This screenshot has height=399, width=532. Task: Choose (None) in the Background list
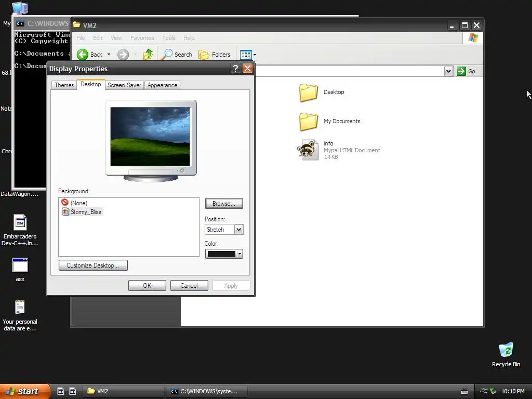pos(74,203)
